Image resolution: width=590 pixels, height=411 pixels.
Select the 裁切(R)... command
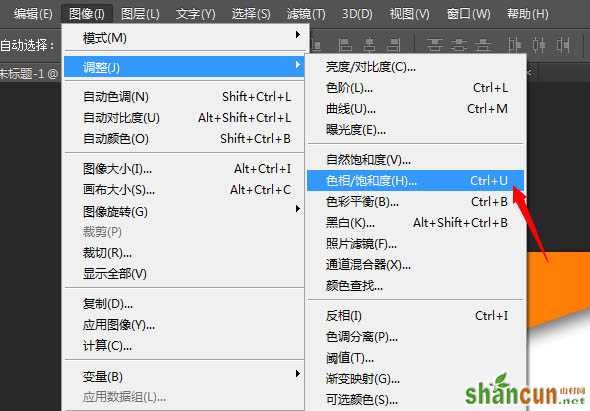(184, 253)
